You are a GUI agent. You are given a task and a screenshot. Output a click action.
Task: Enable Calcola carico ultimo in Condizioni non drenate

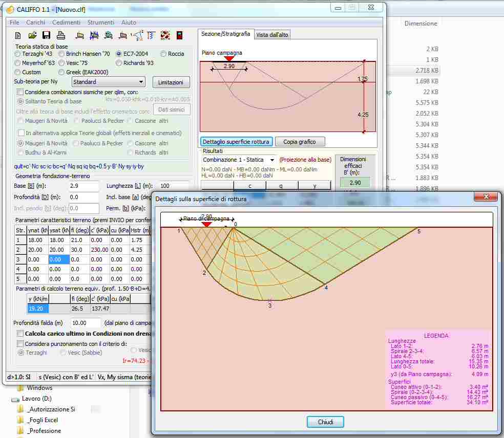(20, 334)
